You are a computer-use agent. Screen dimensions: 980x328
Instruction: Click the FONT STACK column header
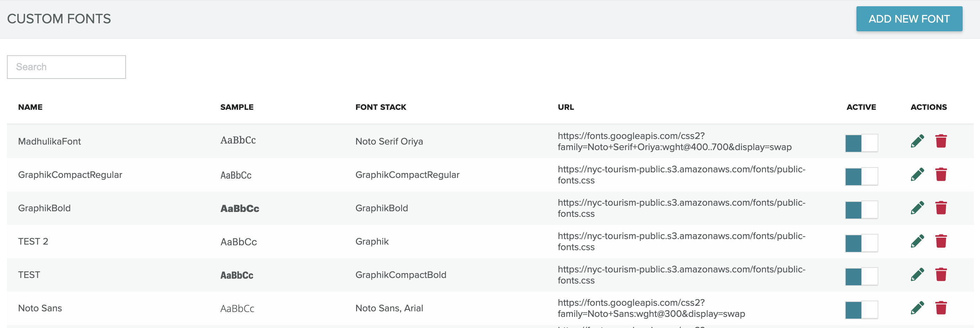pyautogui.click(x=380, y=107)
